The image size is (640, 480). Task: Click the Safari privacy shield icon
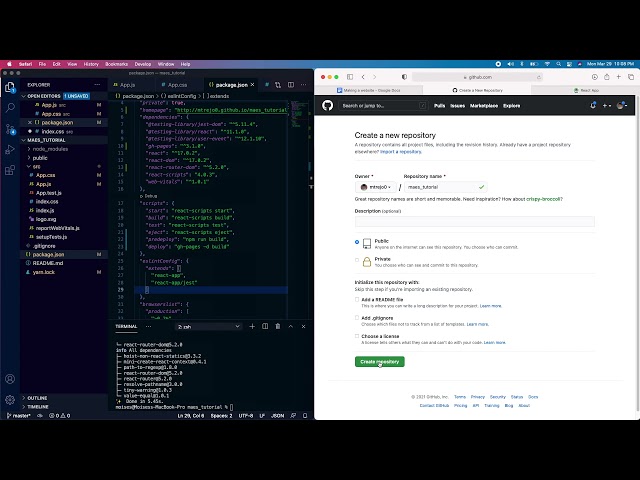pos(404,77)
